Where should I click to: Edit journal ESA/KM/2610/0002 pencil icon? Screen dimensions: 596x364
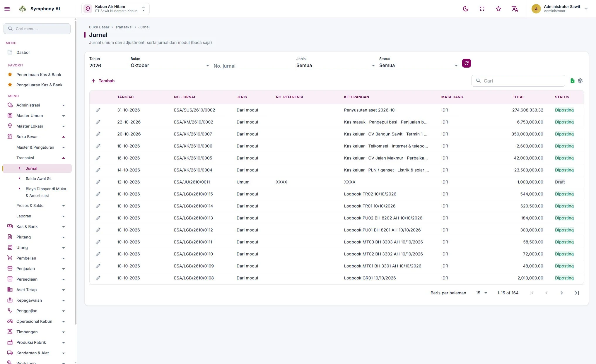coord(98,122)
